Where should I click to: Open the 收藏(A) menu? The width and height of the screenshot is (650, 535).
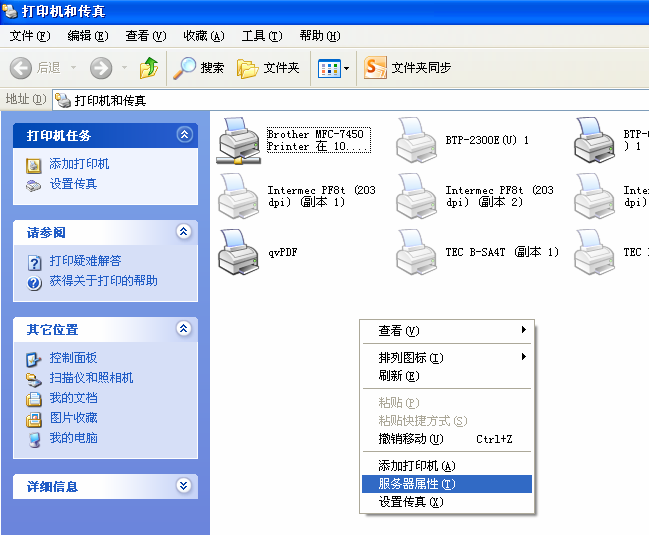coord(204,36)
